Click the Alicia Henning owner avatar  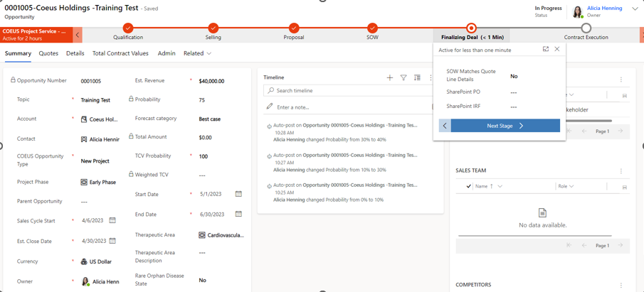click(x=579, y=12)
